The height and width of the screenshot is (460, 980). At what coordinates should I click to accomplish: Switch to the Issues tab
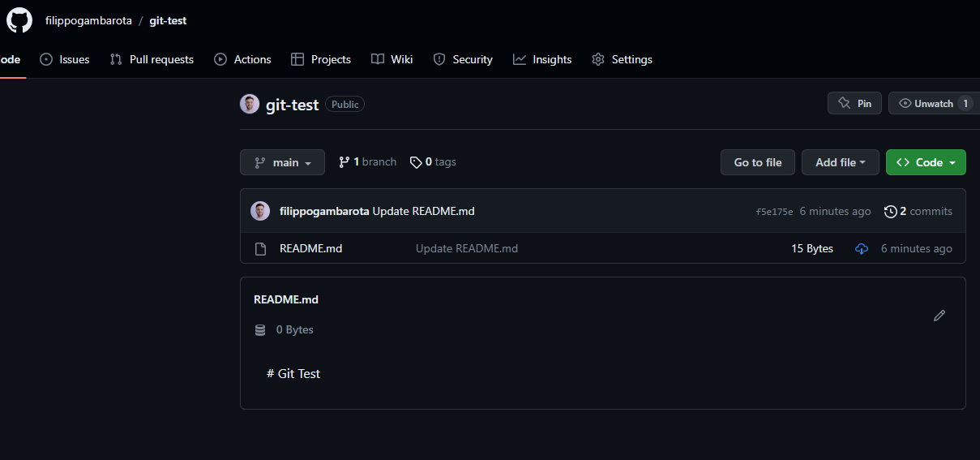(x=65, y=59)
